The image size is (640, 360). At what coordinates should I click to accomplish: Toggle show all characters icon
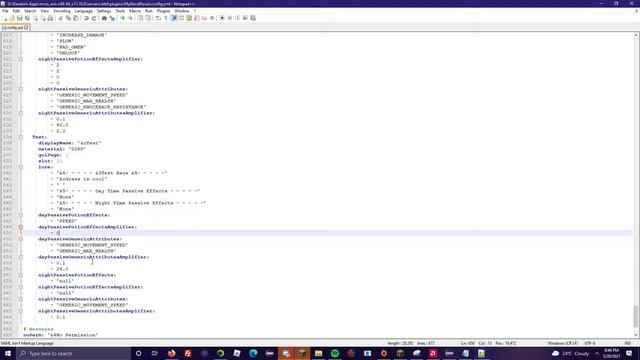click(166, 18)
